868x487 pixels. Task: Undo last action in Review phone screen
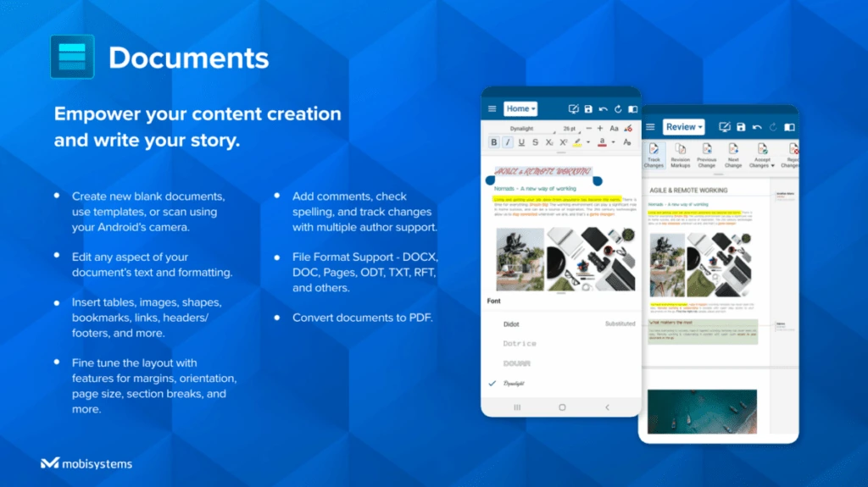(x=757, y=127)
